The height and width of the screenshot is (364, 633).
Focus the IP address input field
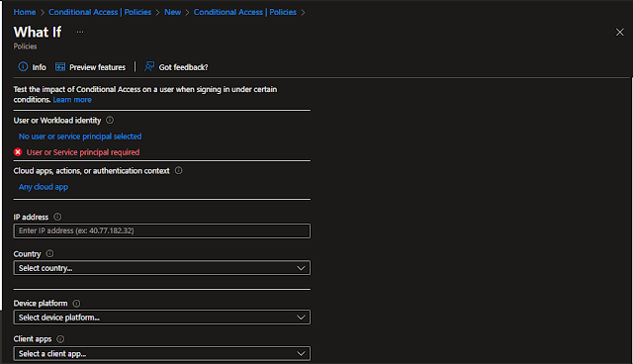162,230
